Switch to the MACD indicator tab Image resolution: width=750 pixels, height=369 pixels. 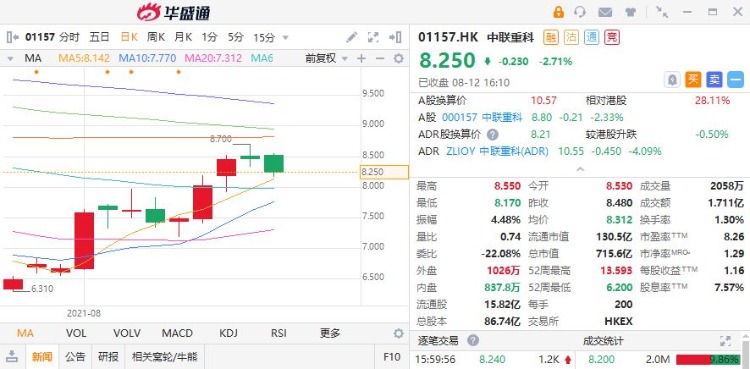(177, 333)
